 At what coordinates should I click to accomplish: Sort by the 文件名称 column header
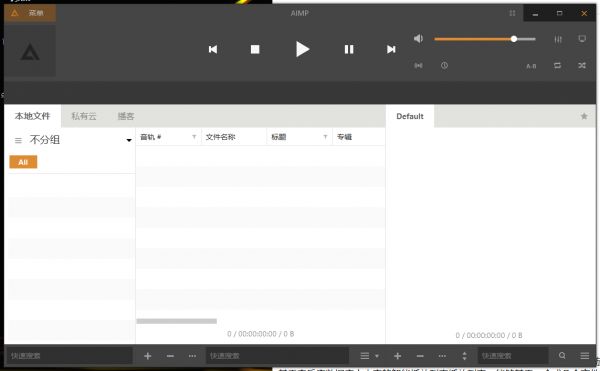pos(234,137)
